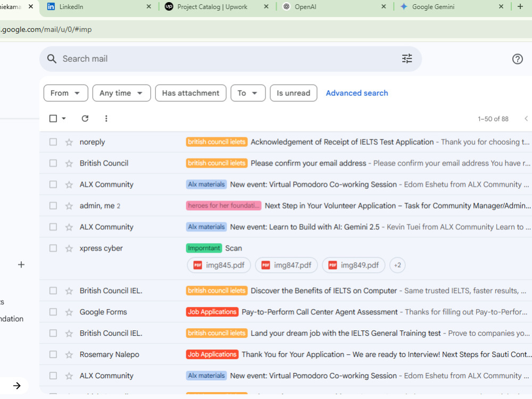Open the To filter dropdown
This screenshot has height=399, width=532.
(x=248, y=93)
